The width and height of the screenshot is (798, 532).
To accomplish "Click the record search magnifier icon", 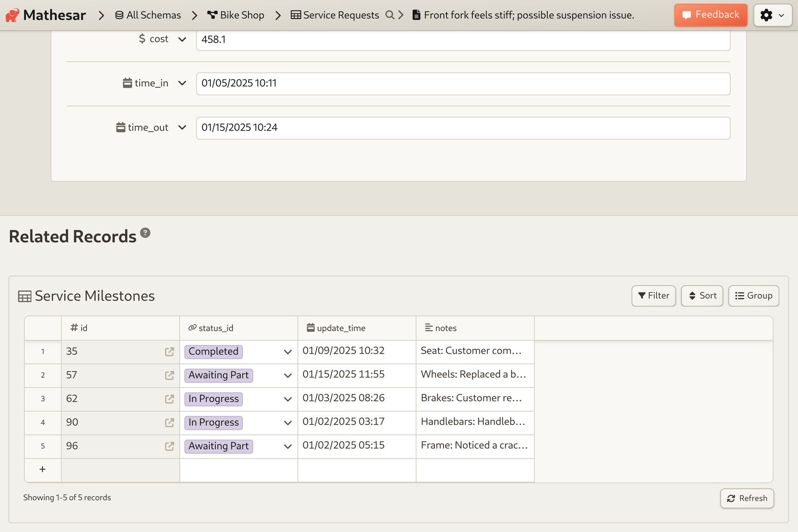I will (390, 15).
